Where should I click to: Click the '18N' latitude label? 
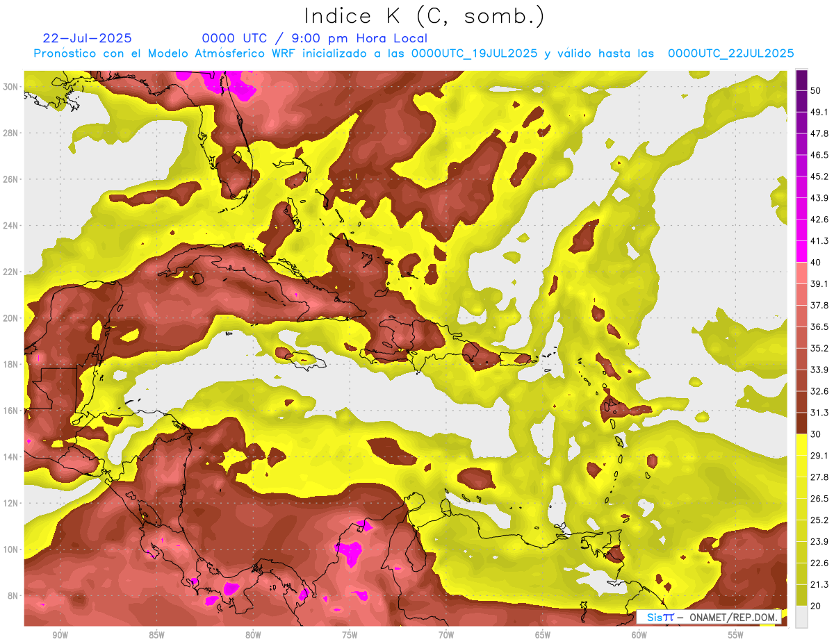coord(10,364)
